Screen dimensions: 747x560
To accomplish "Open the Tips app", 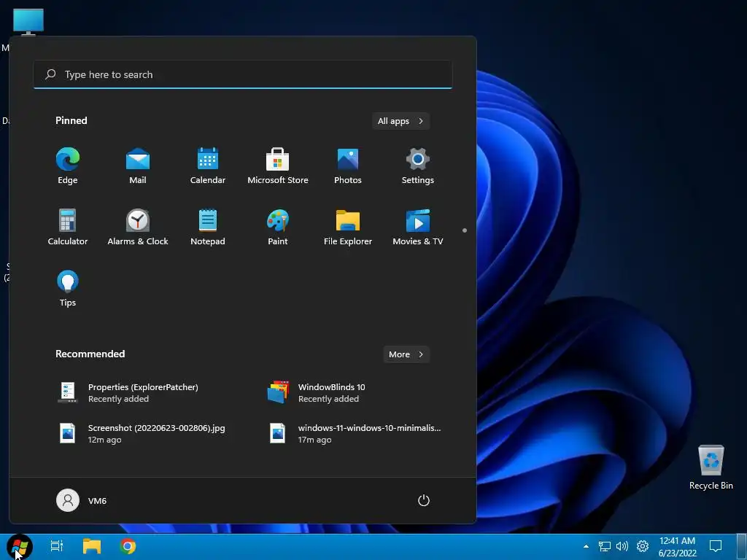I will pos(68,288).
